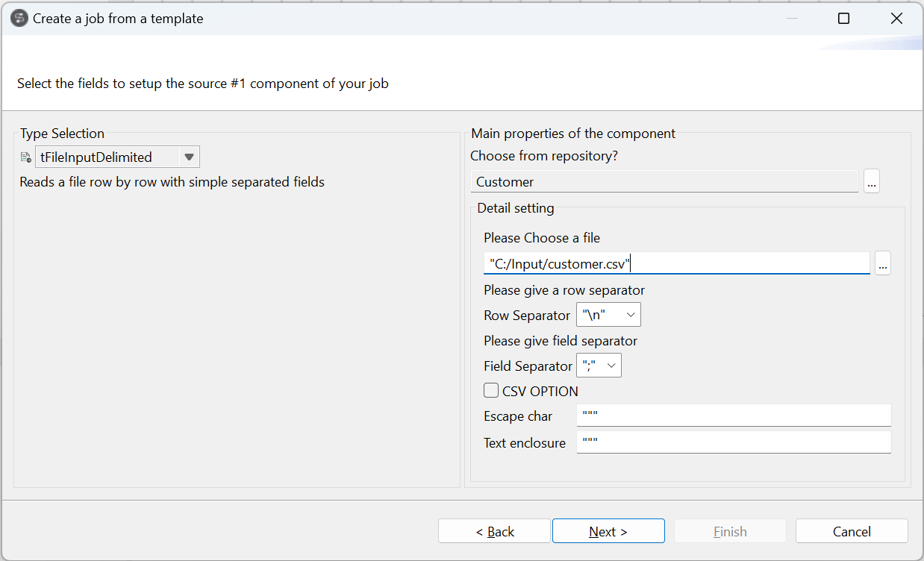Screen dimensions: 924x561
Task: Enable the CSV OPTION checkbox
Action: click(x=491, y=390)
